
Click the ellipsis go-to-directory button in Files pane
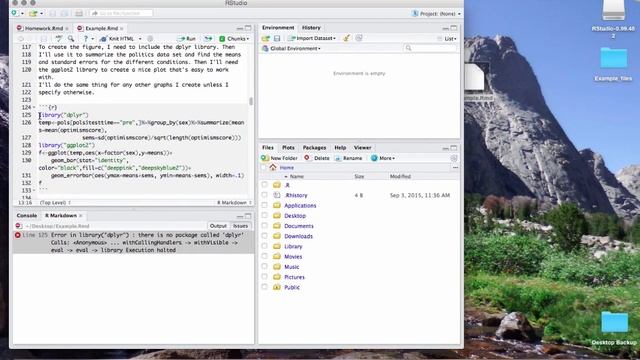(455, 167)
